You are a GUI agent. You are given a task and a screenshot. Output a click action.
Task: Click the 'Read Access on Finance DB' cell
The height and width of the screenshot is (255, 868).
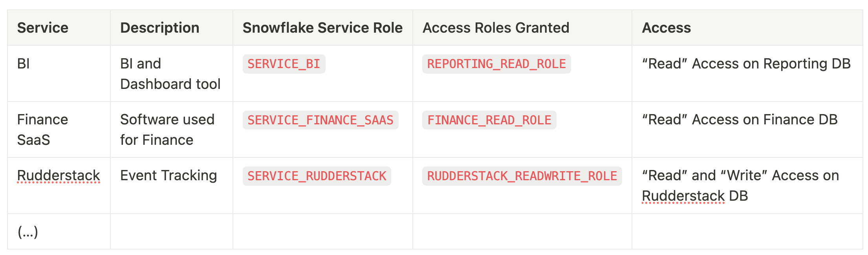point(740,120)
